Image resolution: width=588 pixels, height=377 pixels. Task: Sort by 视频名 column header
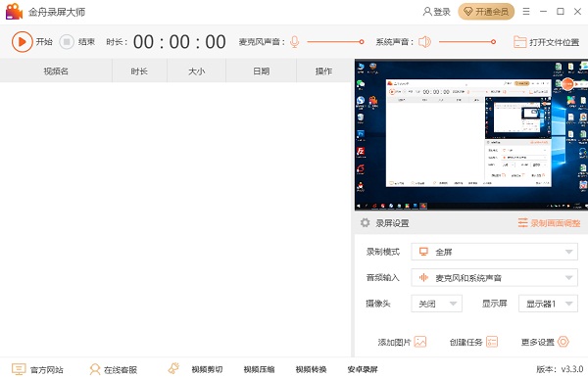click(56, 71)
